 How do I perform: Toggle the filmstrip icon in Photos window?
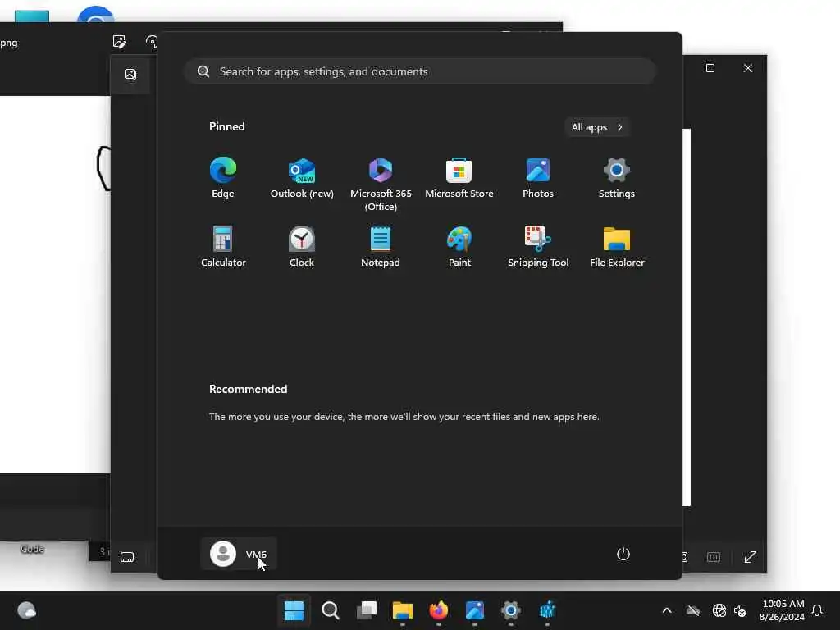tap(127, 557)
